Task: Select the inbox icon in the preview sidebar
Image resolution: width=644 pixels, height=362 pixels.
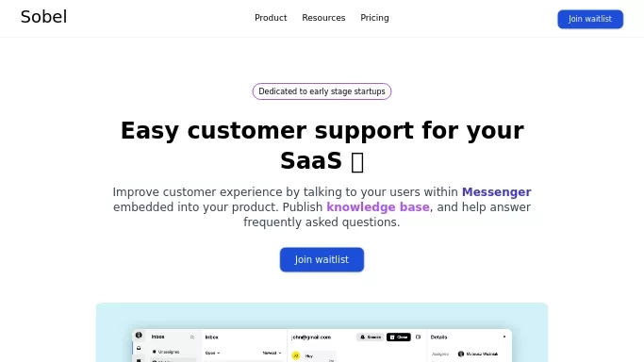Action: coord(139,348)
